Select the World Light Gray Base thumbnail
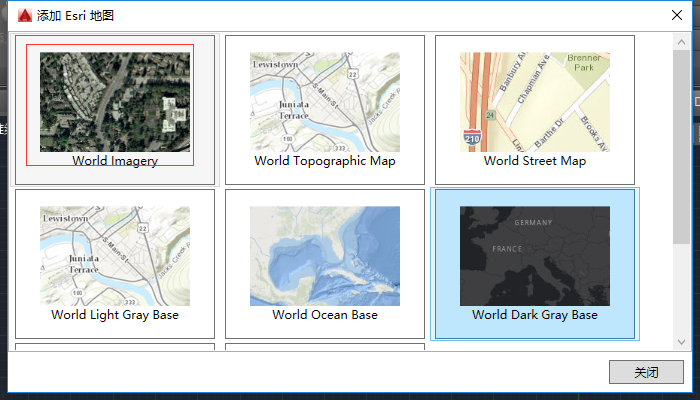Screen dimensions: 700x400 coord(115,256)
